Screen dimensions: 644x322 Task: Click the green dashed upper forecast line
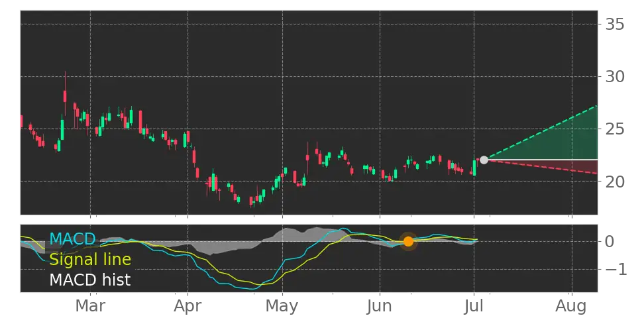542,133
